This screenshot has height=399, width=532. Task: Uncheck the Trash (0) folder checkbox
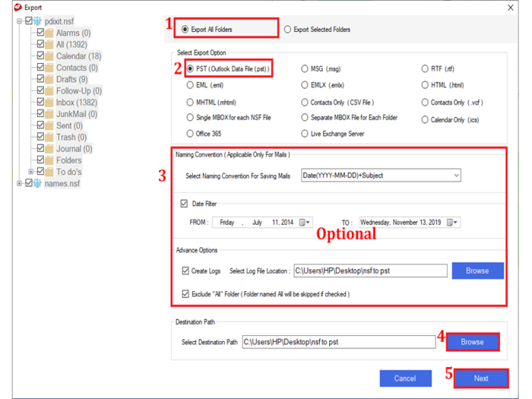(40, 136)
